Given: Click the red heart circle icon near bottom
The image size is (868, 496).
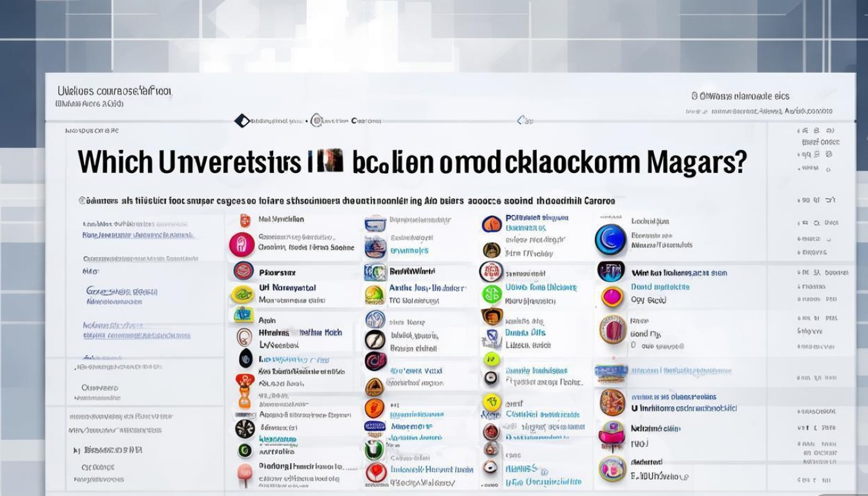Looking at the screenshot, I should 376,473.
